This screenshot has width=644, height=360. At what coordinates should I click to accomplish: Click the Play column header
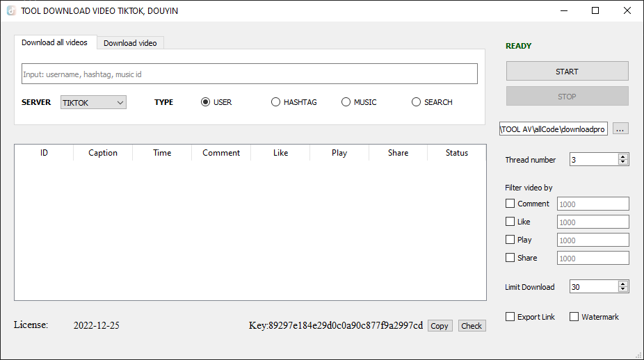click(x=339, y=153)
